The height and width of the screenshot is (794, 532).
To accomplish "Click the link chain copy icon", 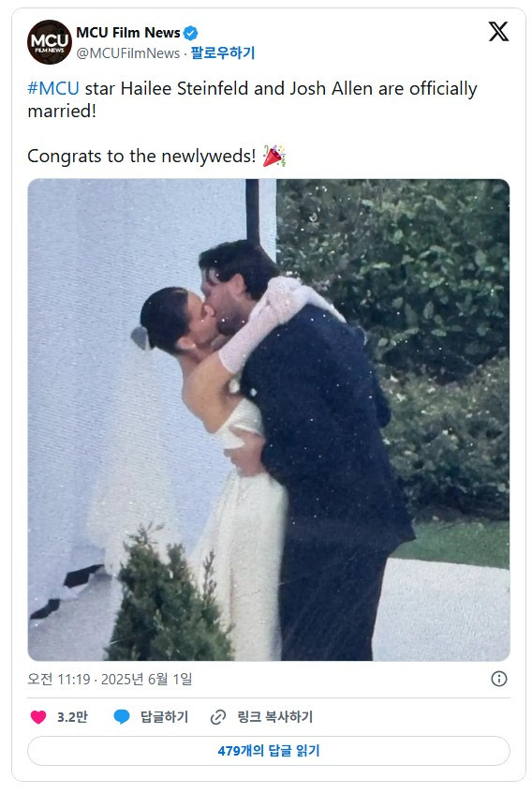I will tap(218, 716).
